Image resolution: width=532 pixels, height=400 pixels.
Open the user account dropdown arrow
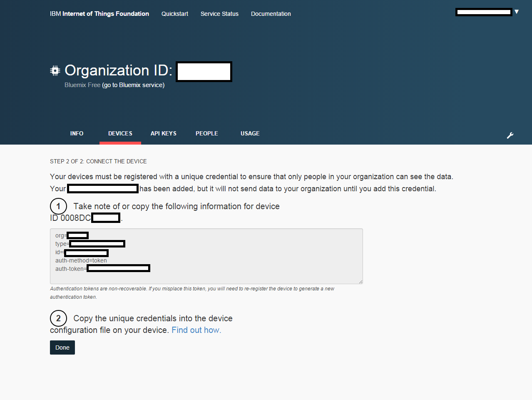coord(517,12)
